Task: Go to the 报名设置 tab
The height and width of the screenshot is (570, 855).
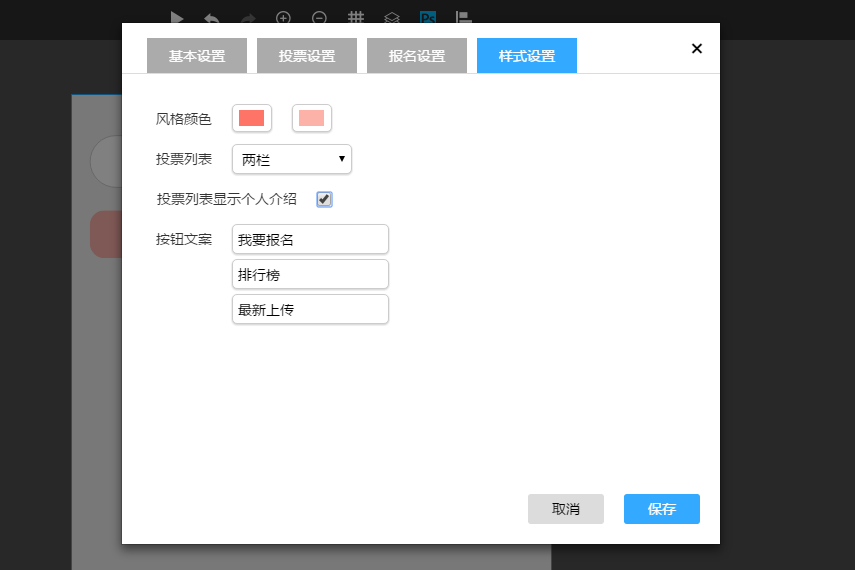Action: point(417,56)
